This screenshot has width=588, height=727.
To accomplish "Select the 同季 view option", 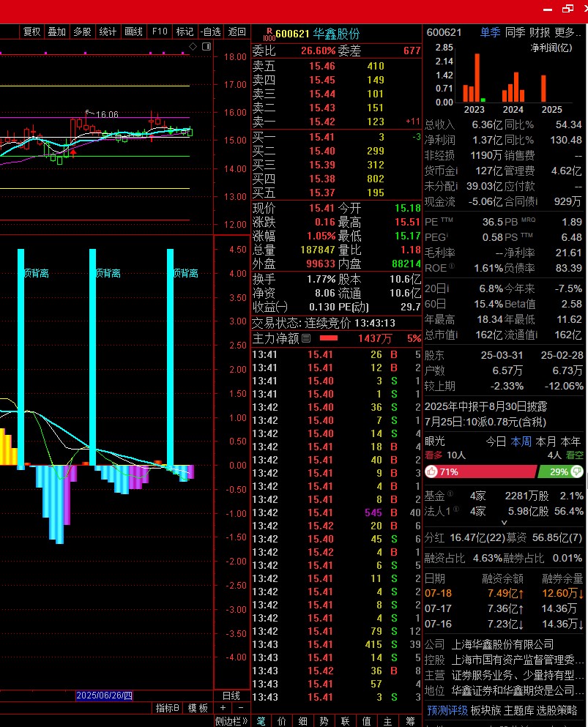I will [515, 32].
